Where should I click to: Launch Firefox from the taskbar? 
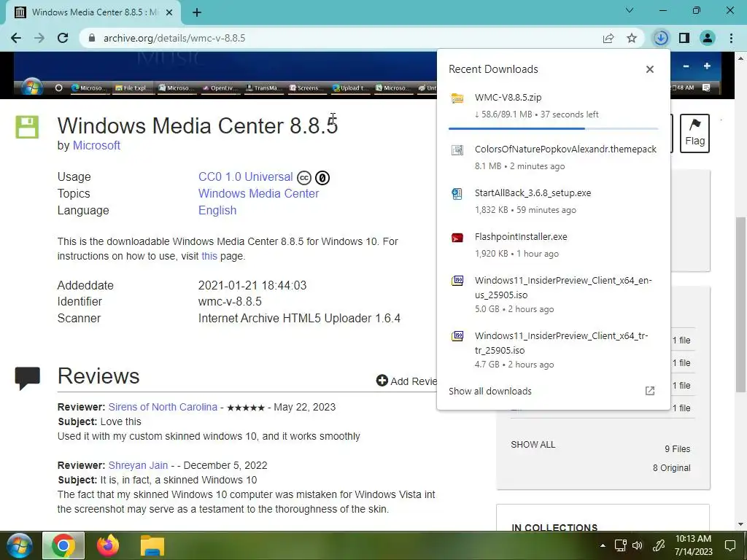tap(108, 545)
